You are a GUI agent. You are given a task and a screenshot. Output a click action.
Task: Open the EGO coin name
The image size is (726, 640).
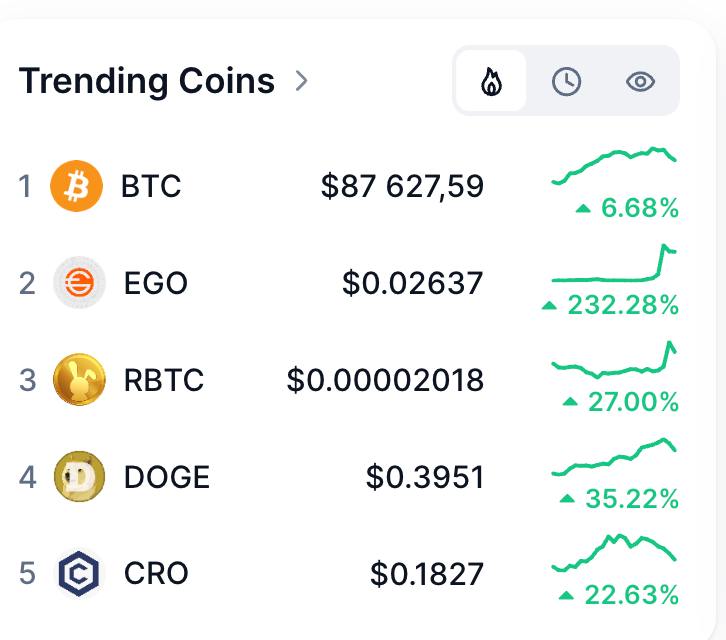156,282
